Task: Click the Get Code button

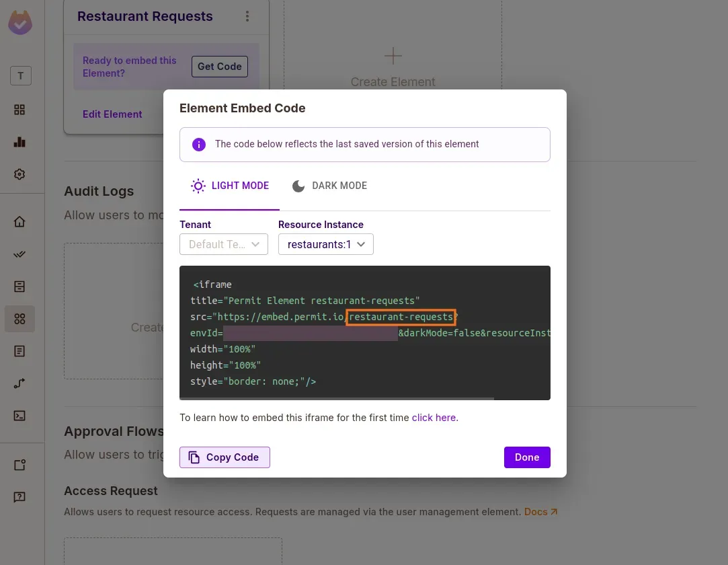Action: click(x=219, y=67)
